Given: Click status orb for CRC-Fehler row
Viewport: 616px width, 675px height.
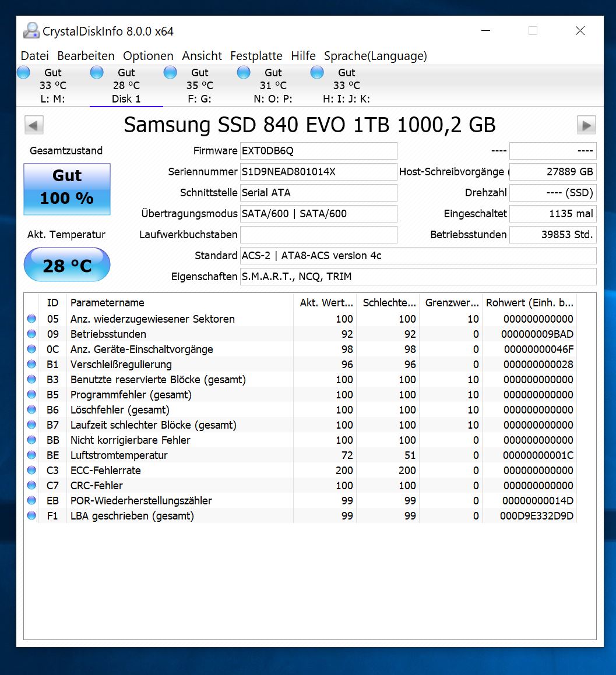Looking at the screenshot, I should pos(31,485).
